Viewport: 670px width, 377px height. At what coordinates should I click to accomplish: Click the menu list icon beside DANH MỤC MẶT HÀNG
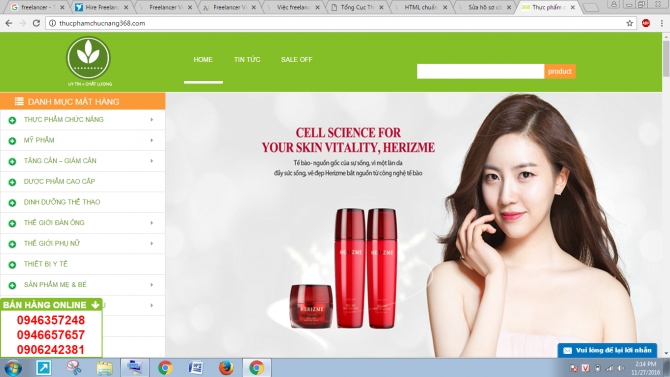(x=19, y=101)
